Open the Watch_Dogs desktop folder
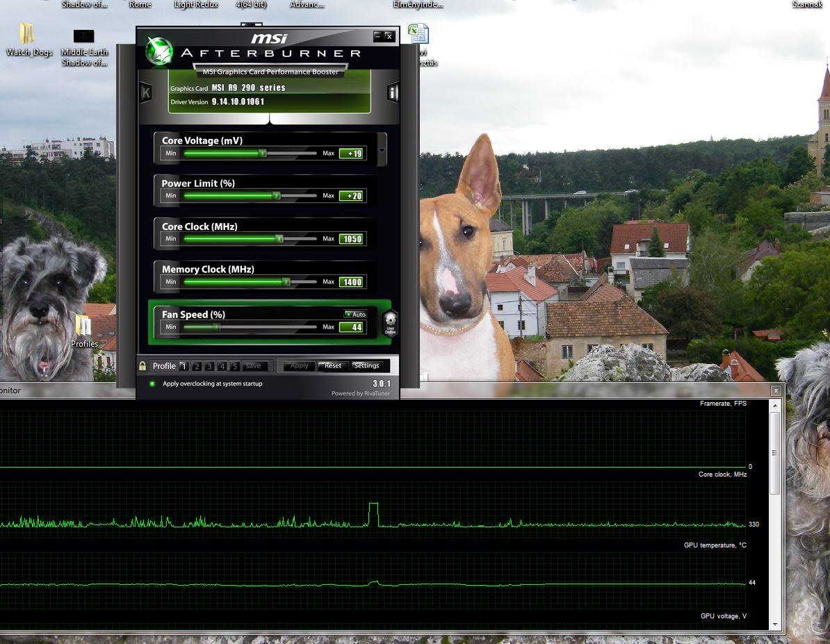The width and height of the screenshot is (830, 644). (x=29, y=40)
